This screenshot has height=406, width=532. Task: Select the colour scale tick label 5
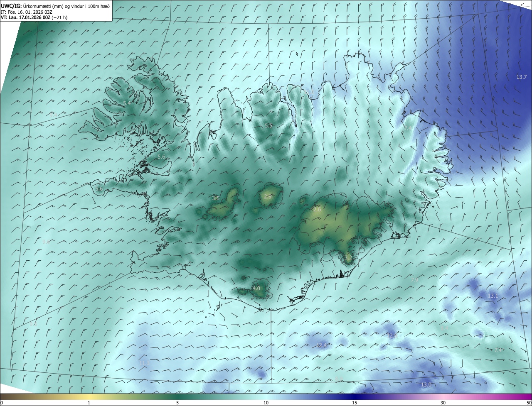(177, 403)
